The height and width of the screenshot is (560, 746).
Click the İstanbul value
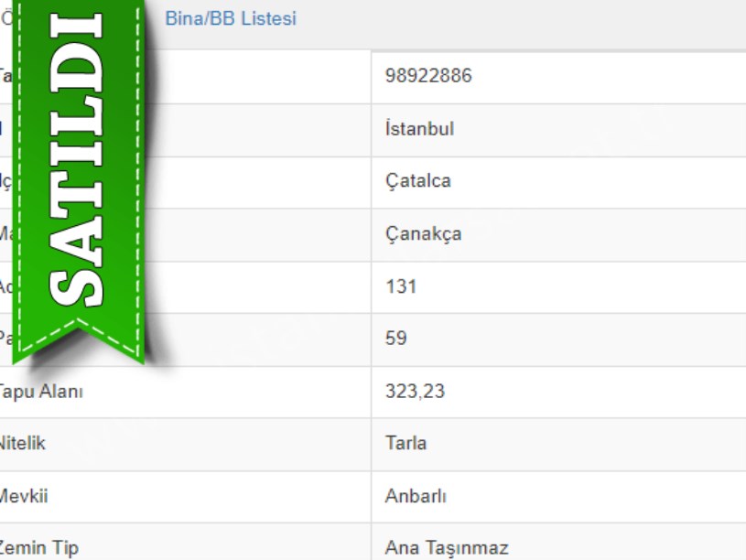(419, 129)
